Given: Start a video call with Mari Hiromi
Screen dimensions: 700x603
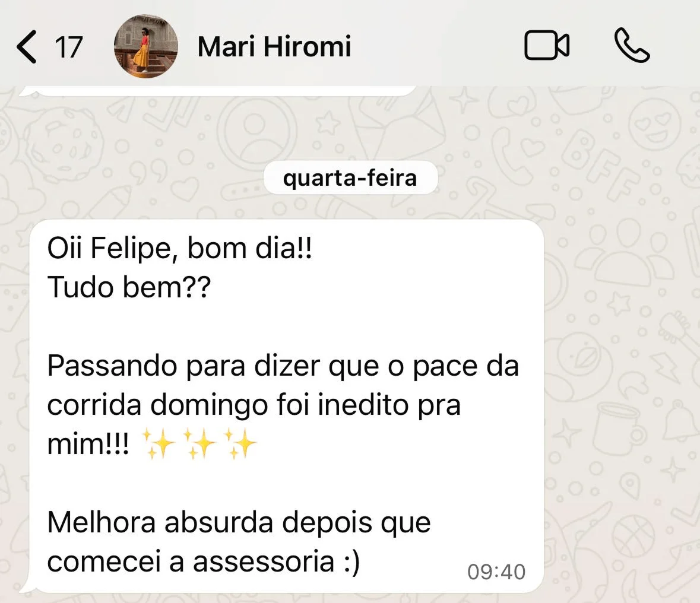Looking at the screenshot, I should (x=547, y=46).
